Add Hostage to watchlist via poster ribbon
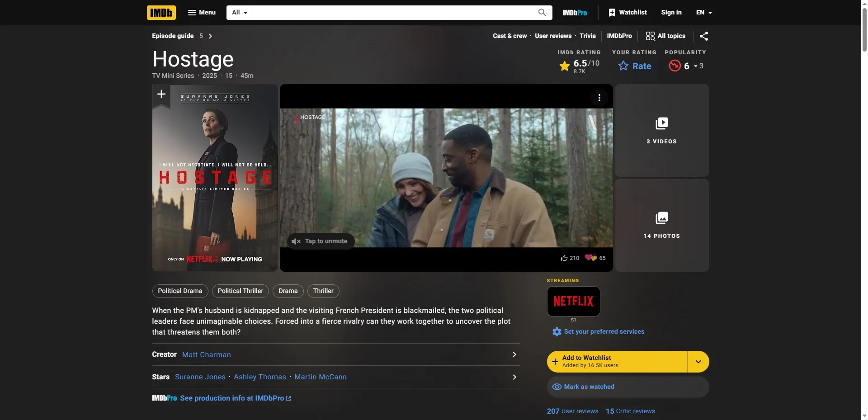This screenshot has height=420, width=868. tap(161, 94)
